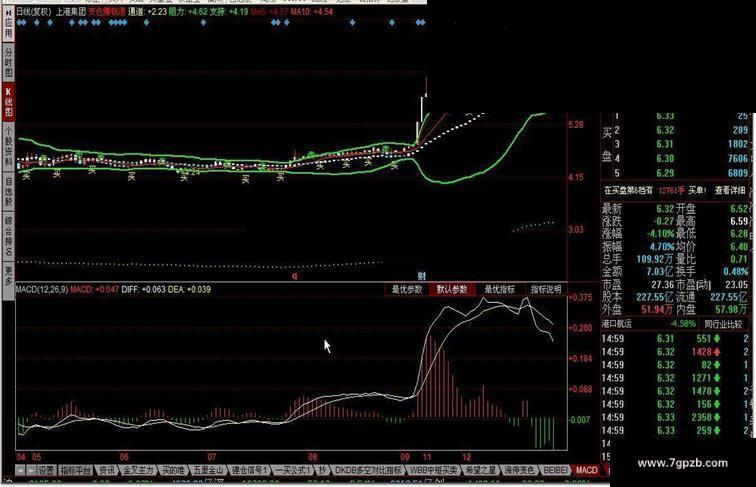
Task: Click the 内盘 value 57.98万
Action: [x=731, y=309]
